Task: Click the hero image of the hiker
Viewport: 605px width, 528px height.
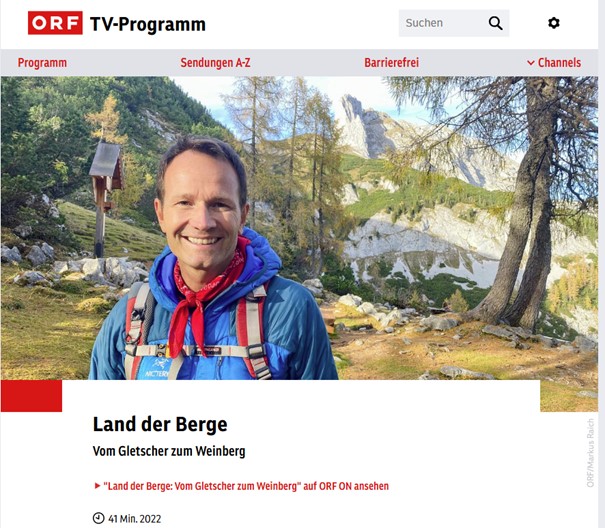Action: point(299,228)
